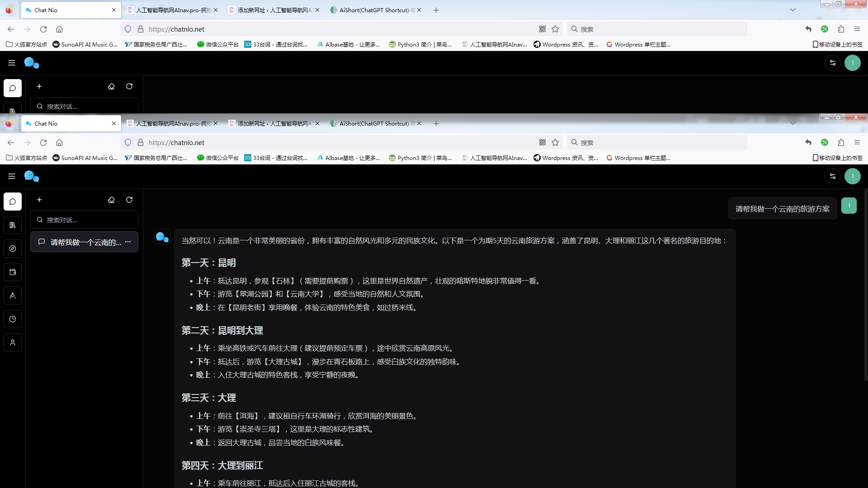Expand tab list chevron in window showing chat
Screen dimensions: 868x488
tap(793, 123)
